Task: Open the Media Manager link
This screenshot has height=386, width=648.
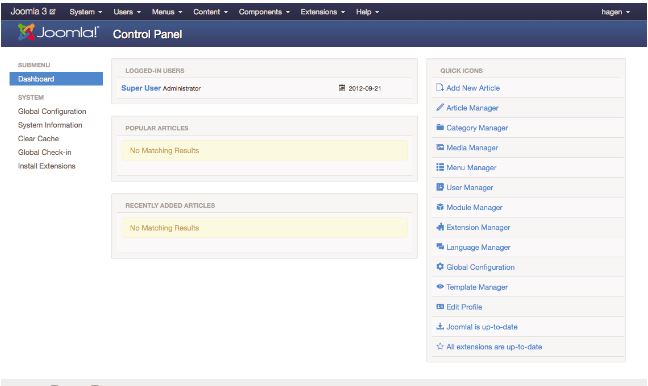Action: (x=472, y=148)
